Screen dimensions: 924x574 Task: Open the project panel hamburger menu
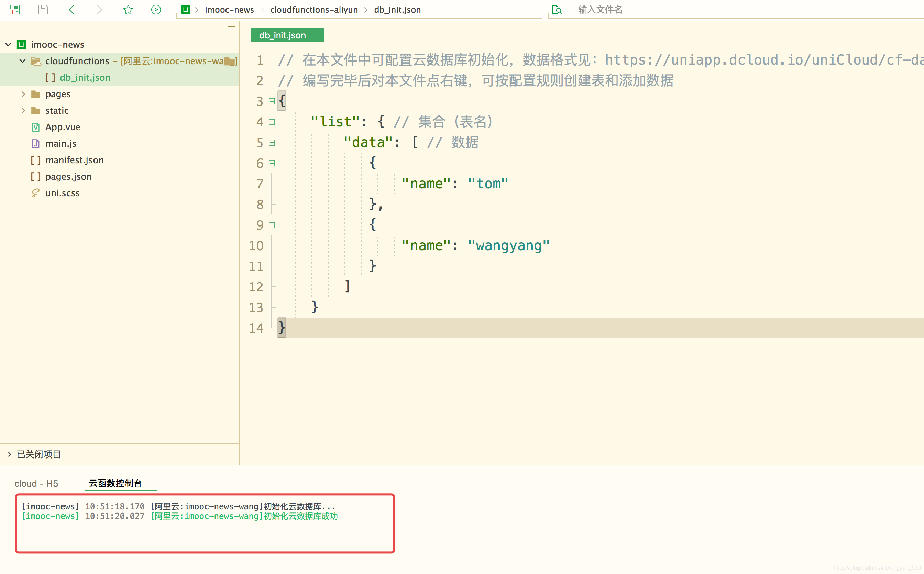point(232,29)
